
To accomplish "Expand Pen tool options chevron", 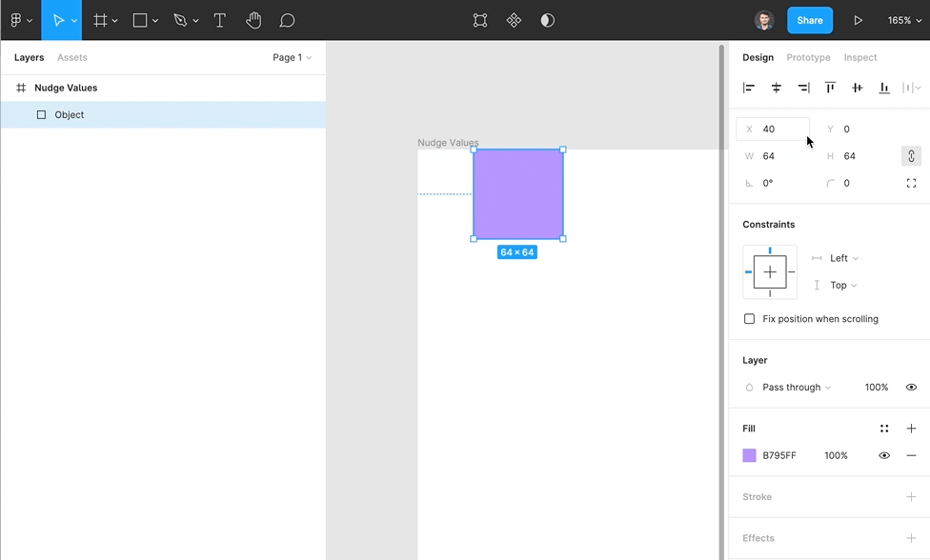I will (x=195, y=21).
